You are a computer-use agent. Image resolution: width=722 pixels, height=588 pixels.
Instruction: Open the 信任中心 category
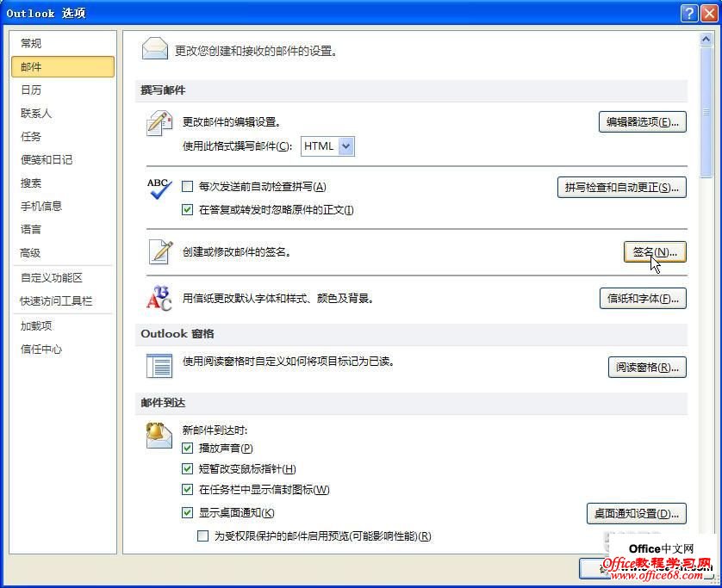63,350
